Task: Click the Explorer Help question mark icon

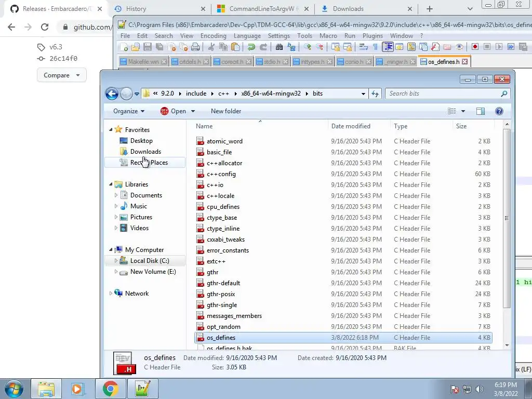Action: [x=499, y=111]
